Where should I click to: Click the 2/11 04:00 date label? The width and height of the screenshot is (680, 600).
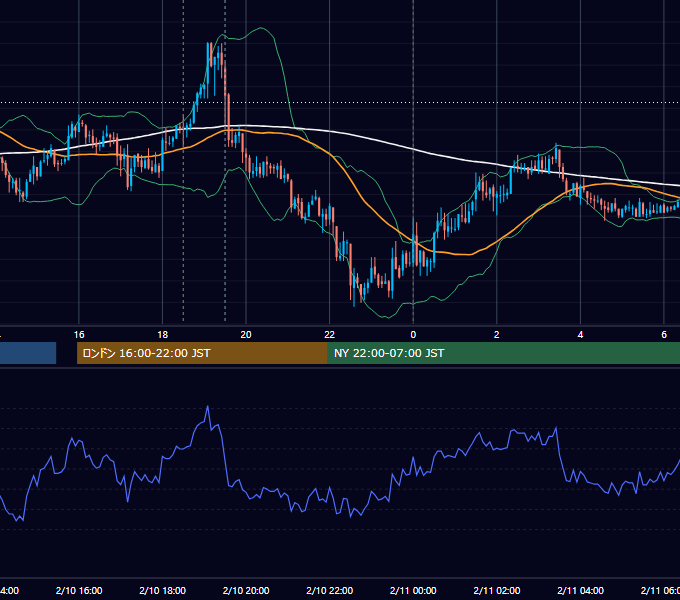click(580, 590)
